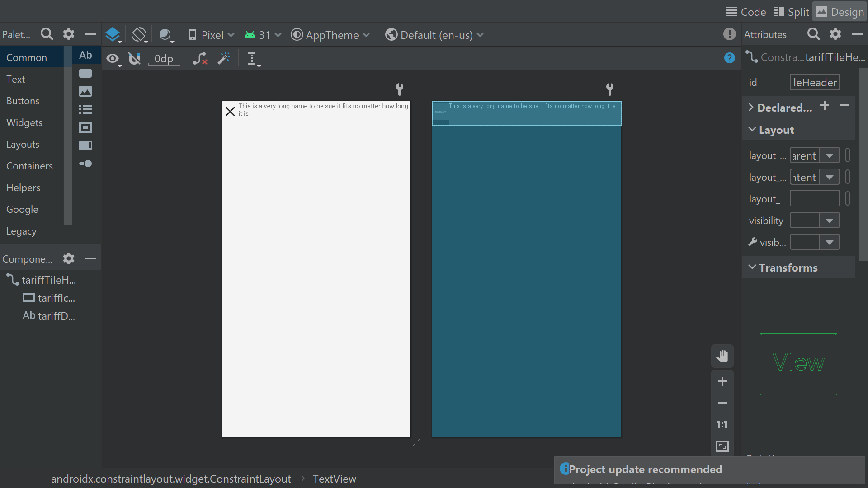This screenshot has height=488, width=868.
Task: Open the blue help question icon
Action: (x=729, y=58)
